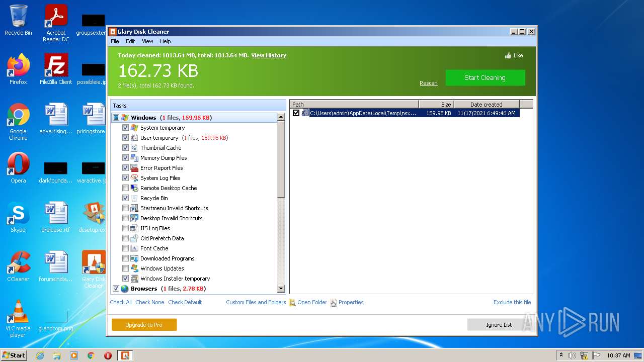The width and height of the screenshot is (644, 362).
Task: Enable the Startmenu Invalid Shortcuts checkbox
Action: coord(126,208)
